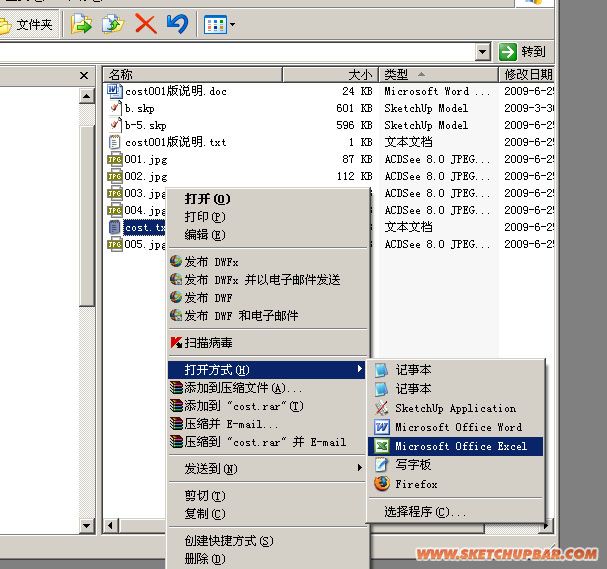Select the 001.jpg file icon

click(x=115, y=159)
